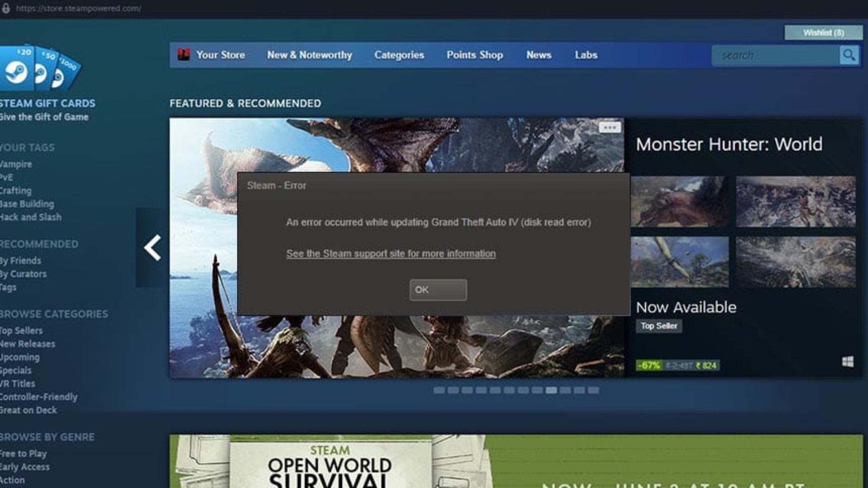Image resolution: width=868 pixels, height=488 pixels.
Task: Click into the store search field
Action: 775,55
